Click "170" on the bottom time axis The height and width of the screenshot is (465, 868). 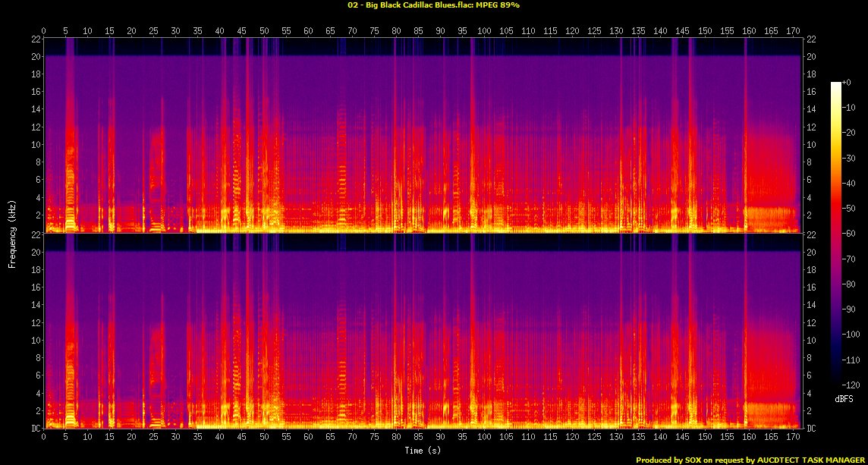793,436
